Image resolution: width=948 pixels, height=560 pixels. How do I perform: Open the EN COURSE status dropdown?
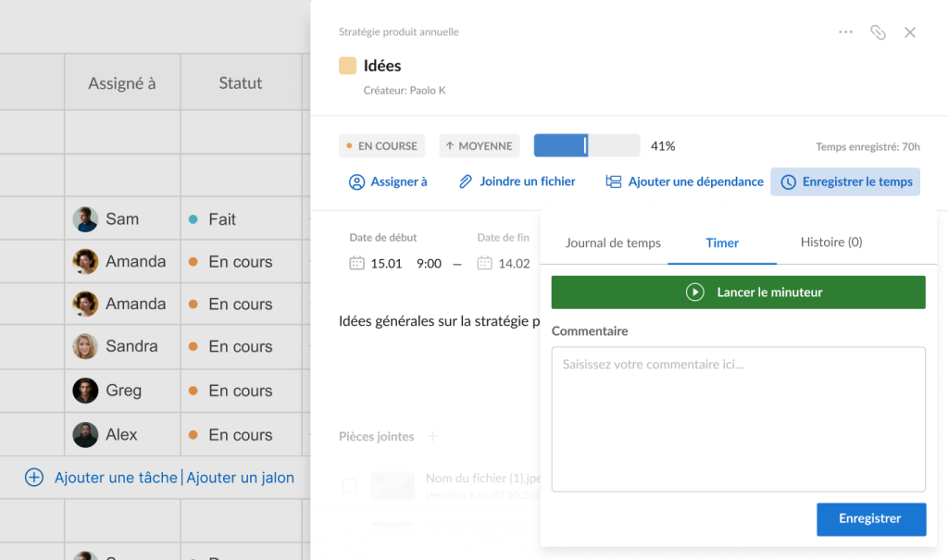click(381, 145)
